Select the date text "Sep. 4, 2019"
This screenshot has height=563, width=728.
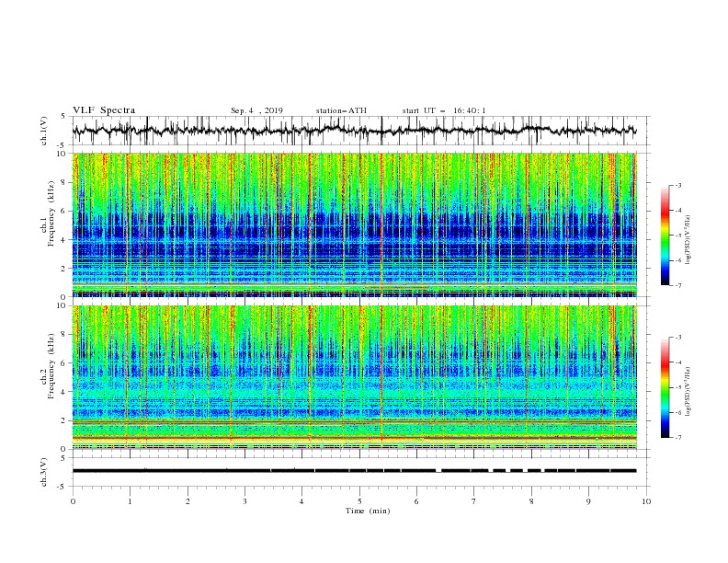pos(256,110)
